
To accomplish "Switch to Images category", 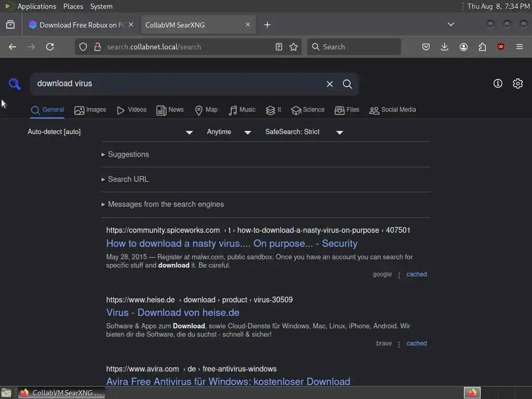I will pyautogui.click(x=90, y=110).
